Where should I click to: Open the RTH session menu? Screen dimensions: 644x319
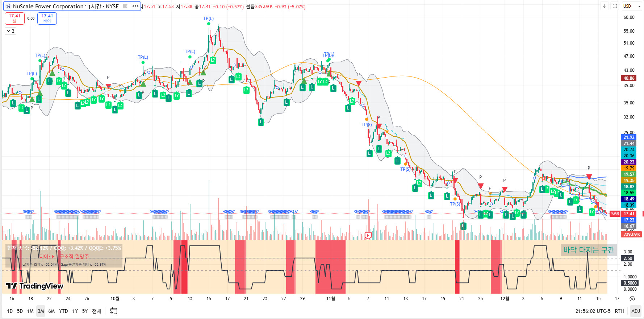click(619, 311)
